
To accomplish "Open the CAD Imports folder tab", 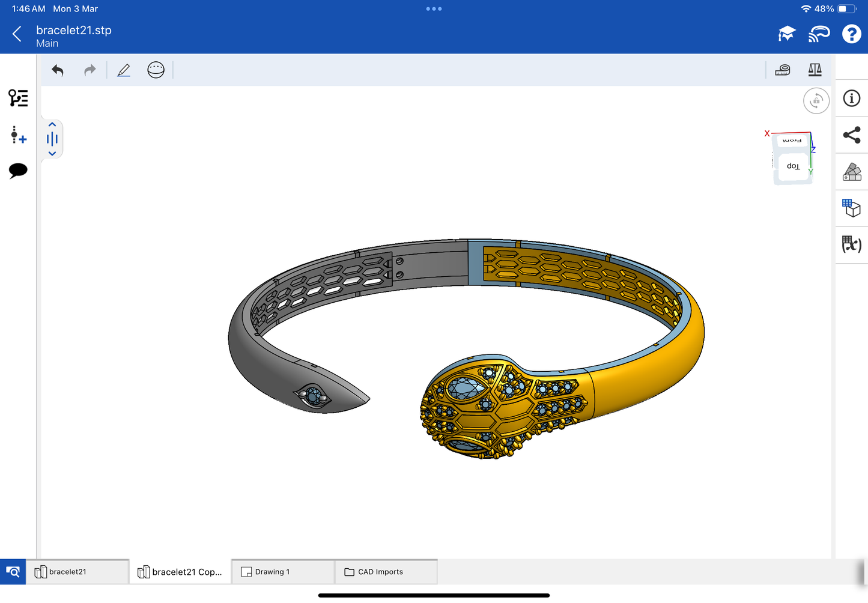I will point(385,572).
